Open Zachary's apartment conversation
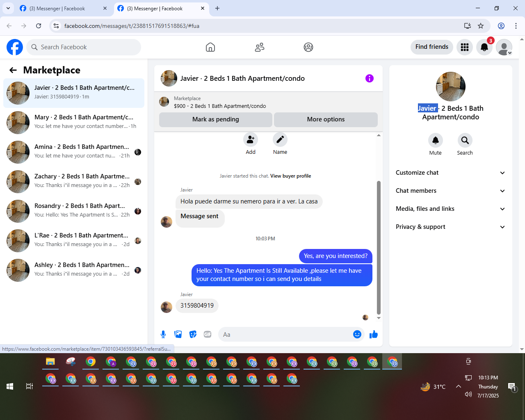 [74, 182]
